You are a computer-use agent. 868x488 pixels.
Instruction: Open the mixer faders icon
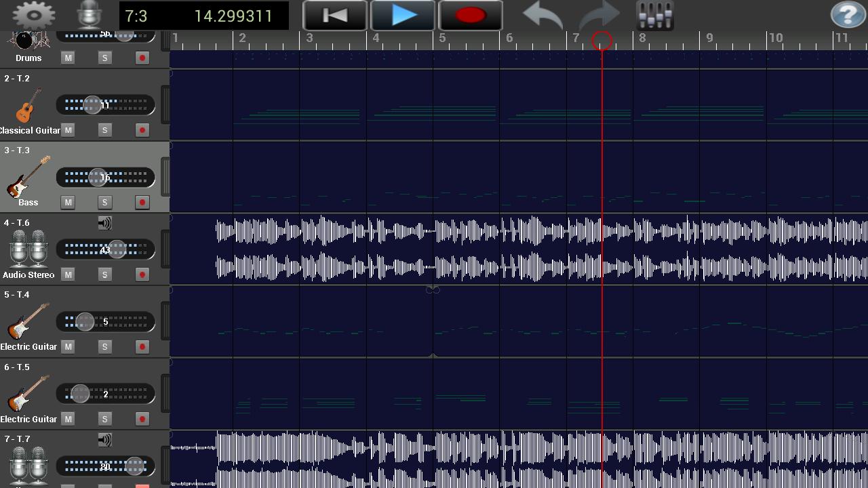coord(655,15)
